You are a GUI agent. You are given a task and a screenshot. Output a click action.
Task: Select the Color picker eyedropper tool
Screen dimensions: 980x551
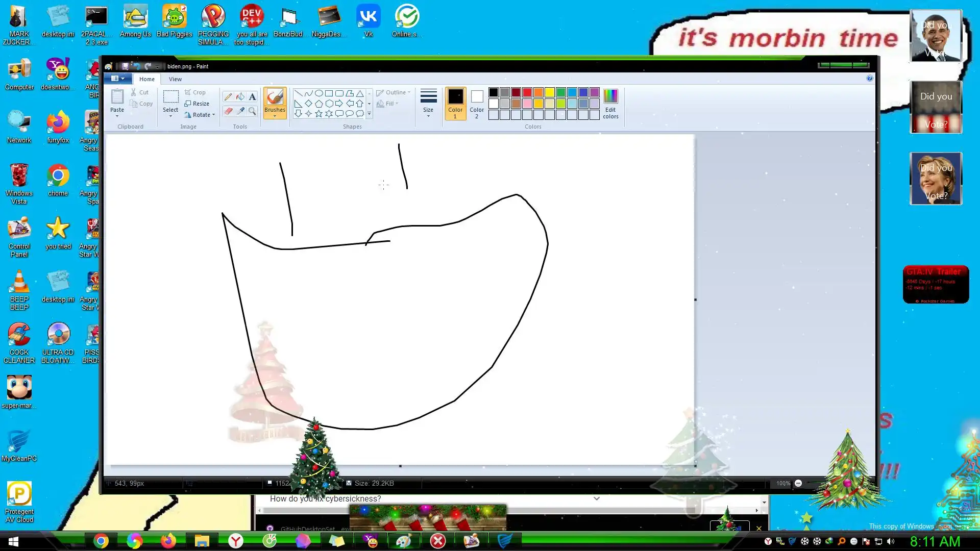coord(240,111)
